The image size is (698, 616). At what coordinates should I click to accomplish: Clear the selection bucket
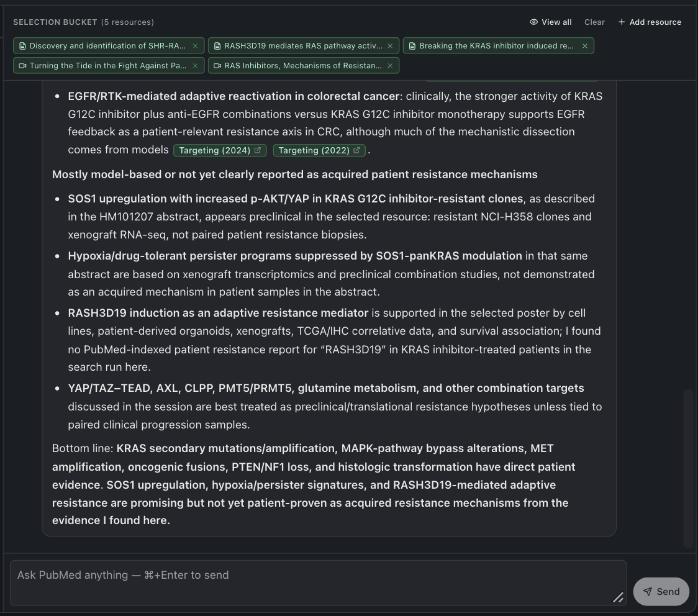(594, 22)
